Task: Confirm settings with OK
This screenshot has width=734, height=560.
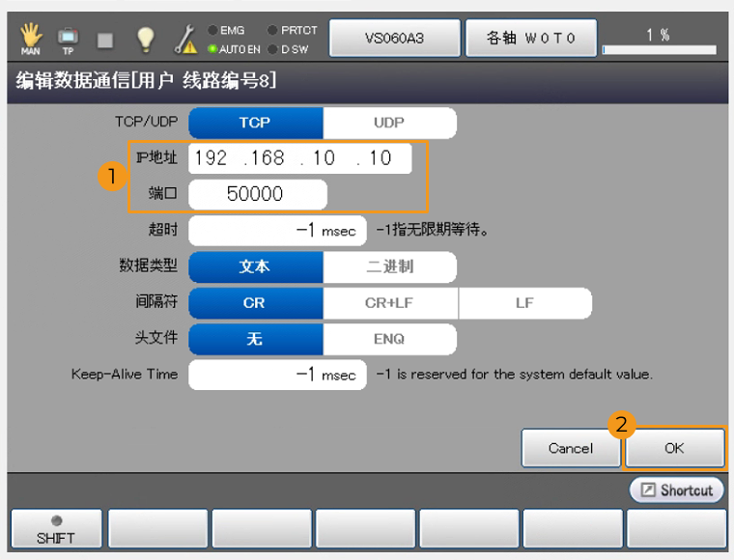Action: click(x=674, y=448)
